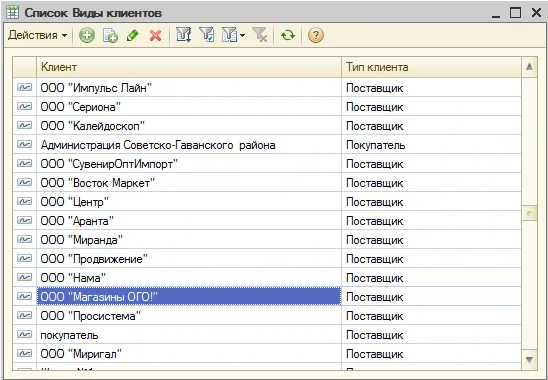Click the copy record icon in toolbar

(x=110, y=35)
